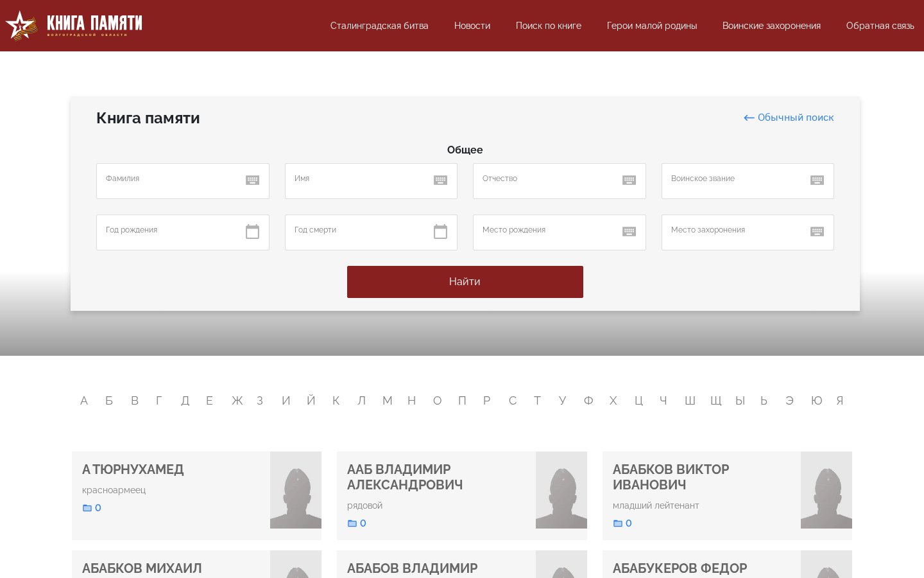
Task: Focus the Место захоронения input field
Action: coord(748,232)
